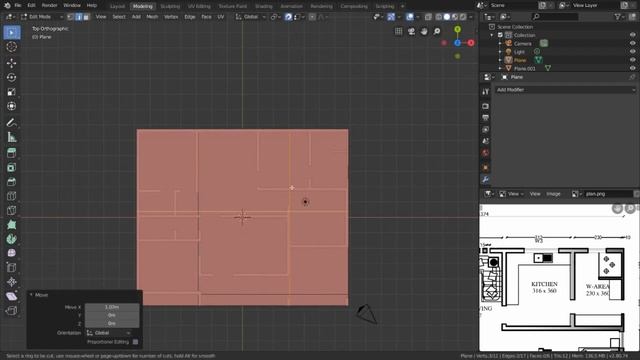The width and height of the screenshot is (640, 360).
Task: Click the outliner search field
Action: (x=555, y=17)
